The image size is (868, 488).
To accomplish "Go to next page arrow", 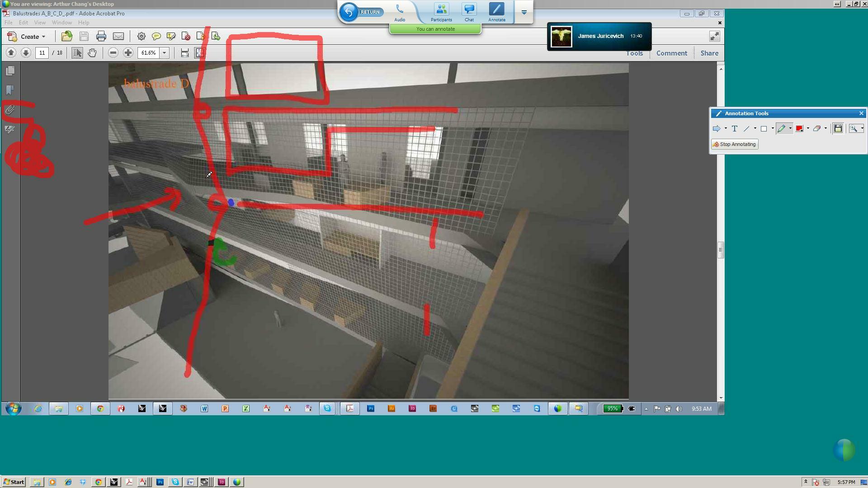I will point(26,53).
